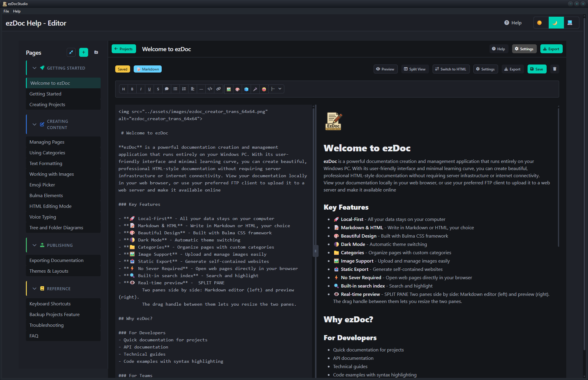Click the blue cube Bulma elements icon

246,89
